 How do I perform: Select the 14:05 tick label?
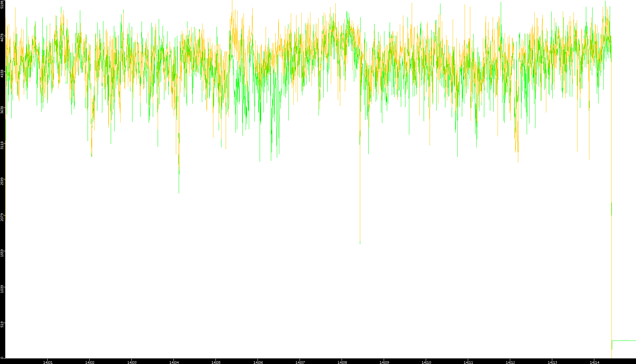click(x=216, y=362)
